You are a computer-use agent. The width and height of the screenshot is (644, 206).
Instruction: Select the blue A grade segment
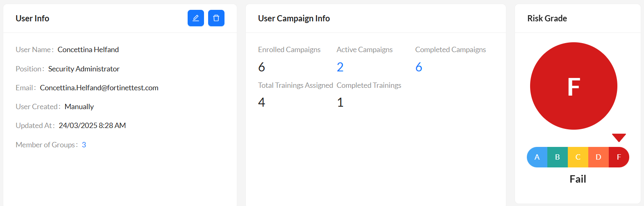click(x=537, y=157)
